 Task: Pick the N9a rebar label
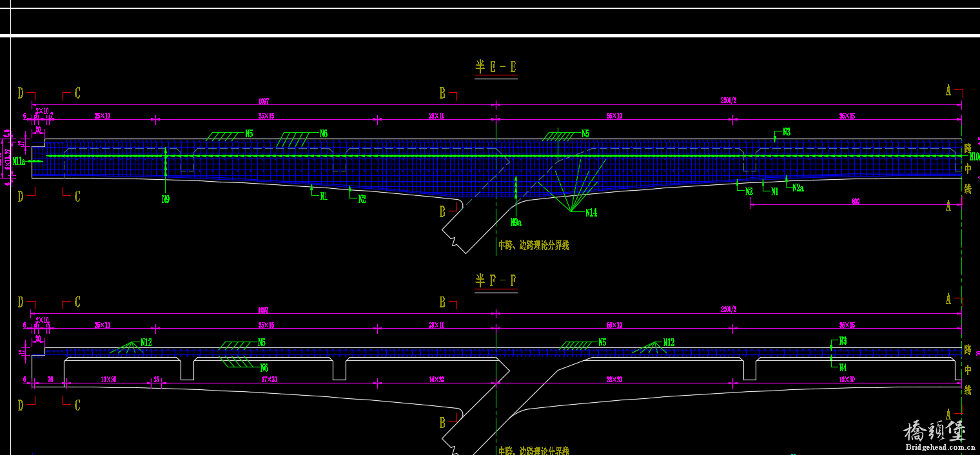point(516,222)
